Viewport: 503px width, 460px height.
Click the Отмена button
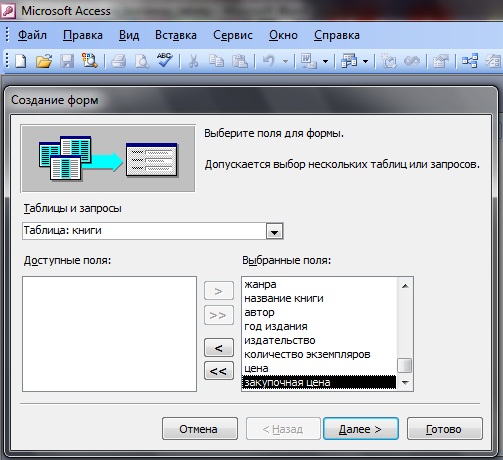pyautogui.click(x=200, y=429)
